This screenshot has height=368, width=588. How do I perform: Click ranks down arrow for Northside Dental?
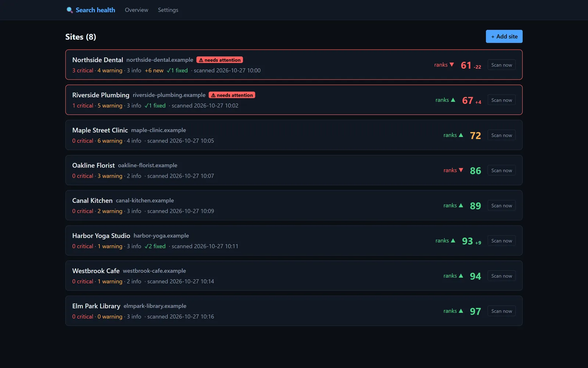pyautogui.click(x=452, y=65)
